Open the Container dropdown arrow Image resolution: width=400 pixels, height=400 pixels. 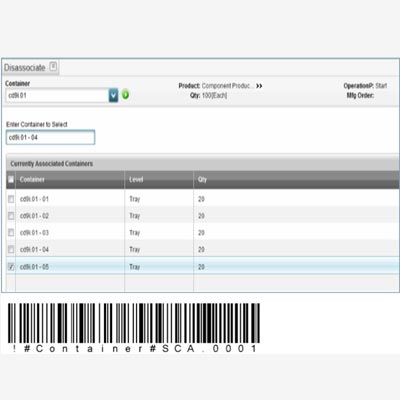113,96
